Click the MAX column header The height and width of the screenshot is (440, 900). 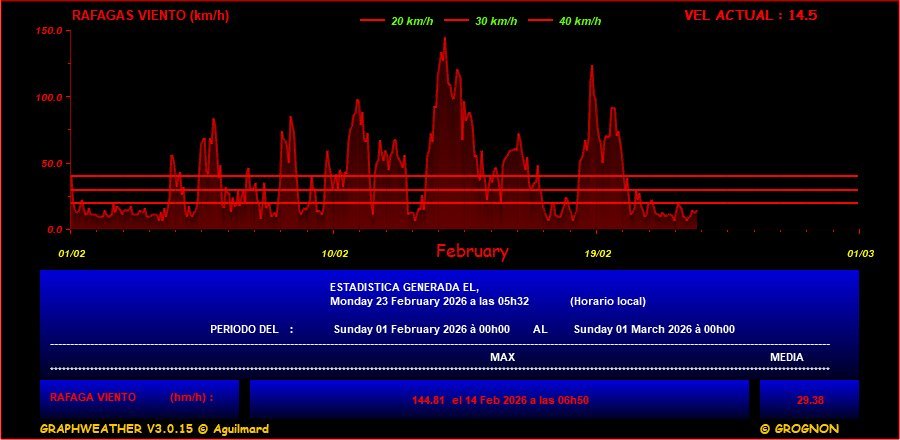[502, 357]
